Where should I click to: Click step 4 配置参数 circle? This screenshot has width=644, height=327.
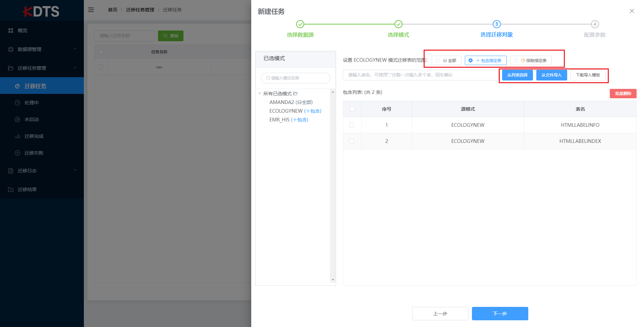click(x=595, y=24)
